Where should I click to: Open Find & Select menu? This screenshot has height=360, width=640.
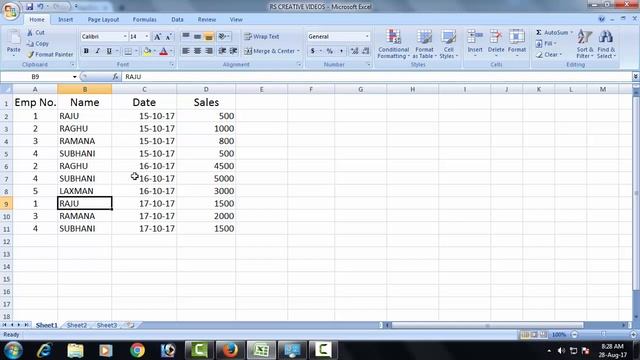point(606,44)
